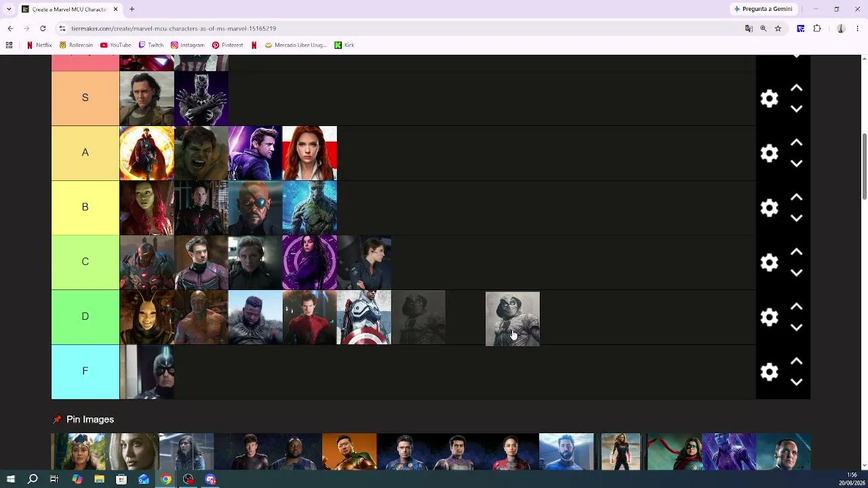
Task: Go back to the previous page
Action: click(10, 28)
